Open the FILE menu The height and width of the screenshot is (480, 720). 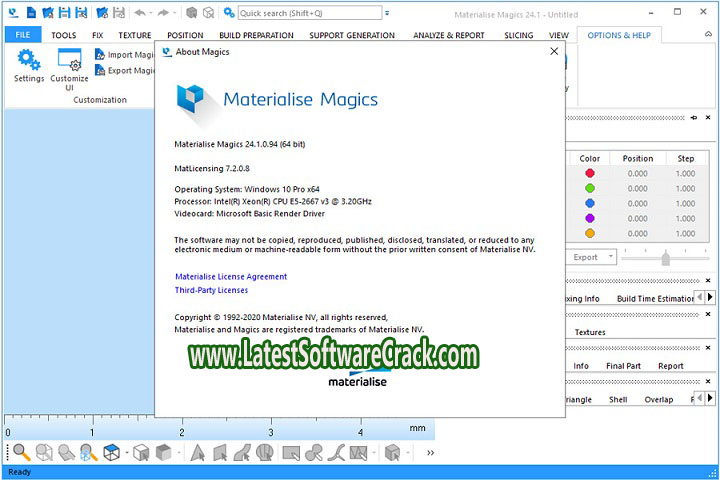(23, 35)
